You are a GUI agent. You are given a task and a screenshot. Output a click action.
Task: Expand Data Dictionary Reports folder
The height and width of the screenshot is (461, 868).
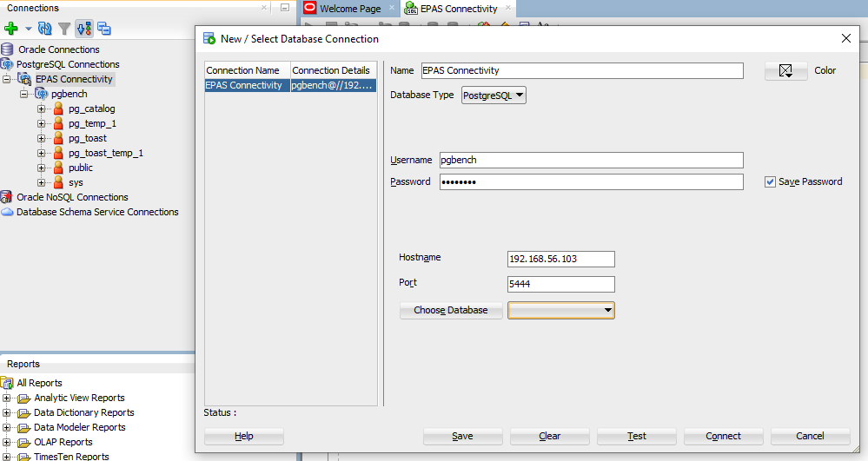click(x=7, y=413)
